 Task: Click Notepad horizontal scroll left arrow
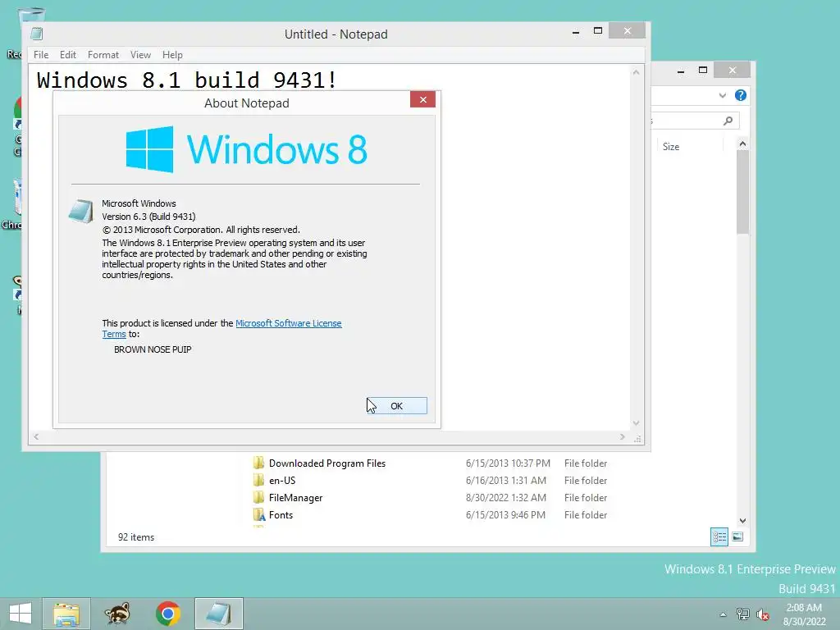tap(36, 436)
